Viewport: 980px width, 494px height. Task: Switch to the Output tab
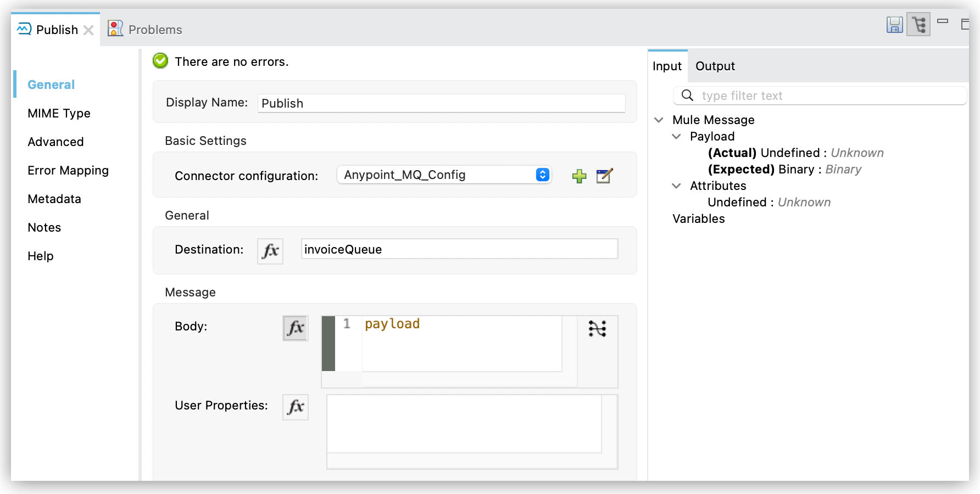(715, 66)
